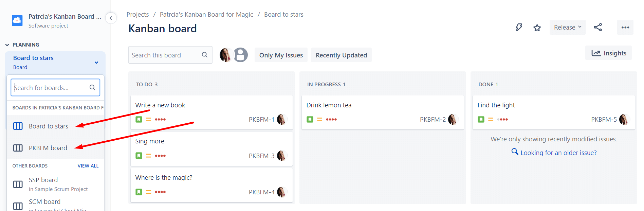Open the Insights panel

(608, 53)
